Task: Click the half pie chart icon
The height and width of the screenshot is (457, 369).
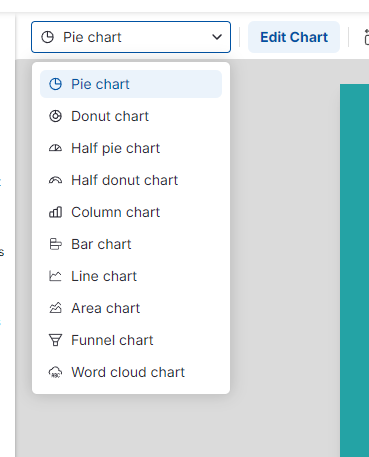Action: tap(55, 148)
